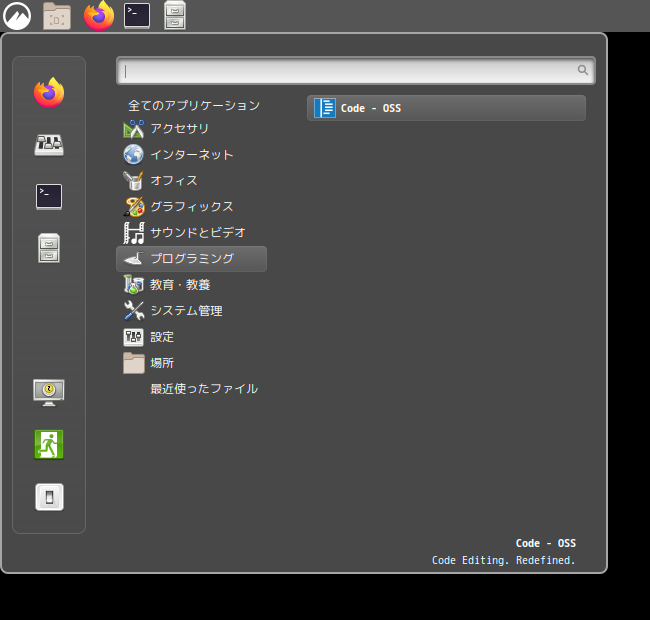Open the file cabinet icon in top panel
Screen dimensions: 650x620
pos(175,16)
